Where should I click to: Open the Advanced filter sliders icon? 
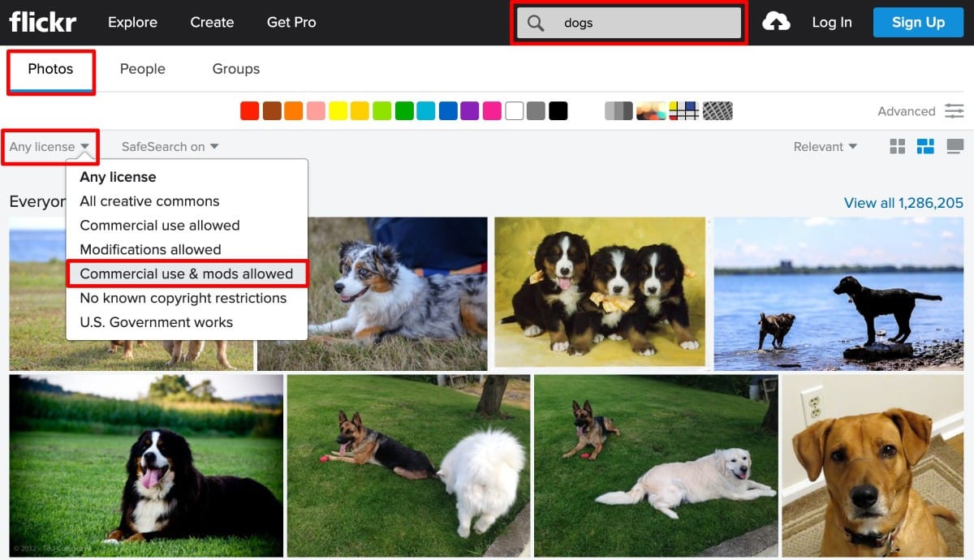(955, 111)
